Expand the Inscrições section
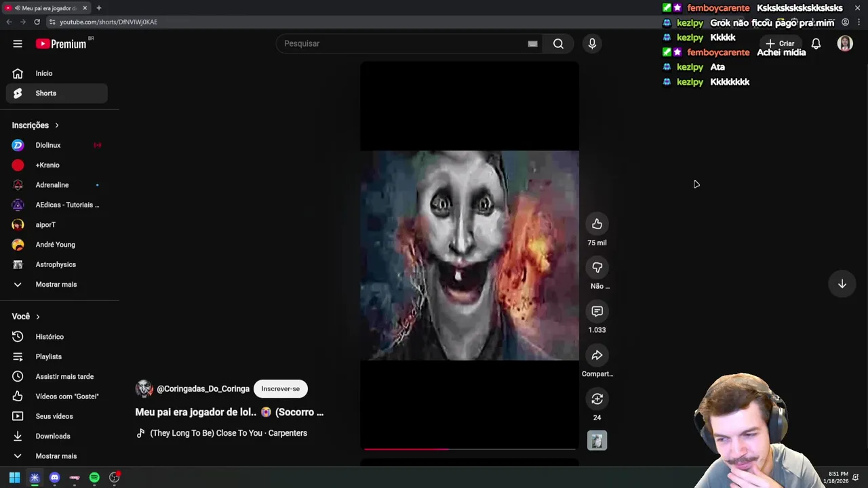 click(35, 125)
